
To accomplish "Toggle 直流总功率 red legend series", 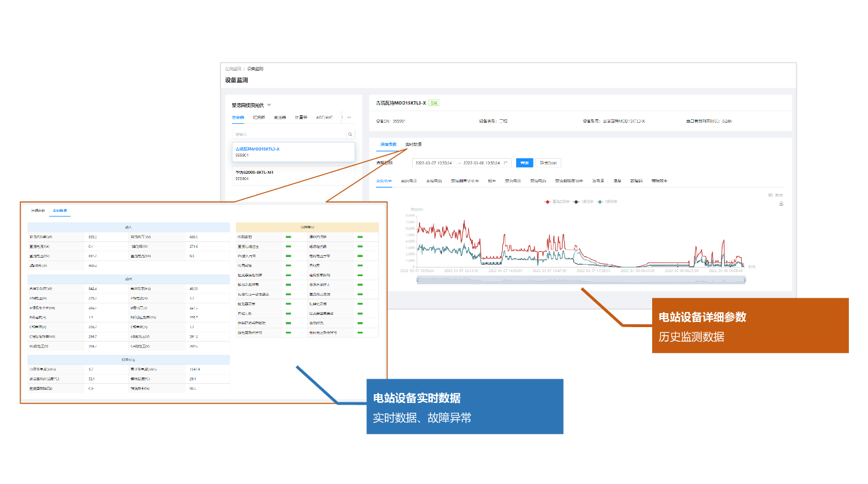I will [x=557, y=201].
